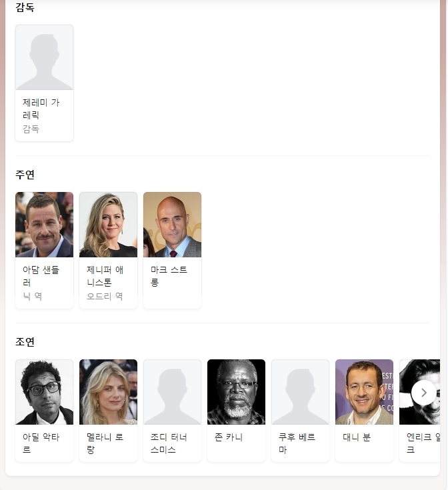Click the name 제레미 가레릭
The height and width of the screenshot is (490, 448).
(41, 109)
